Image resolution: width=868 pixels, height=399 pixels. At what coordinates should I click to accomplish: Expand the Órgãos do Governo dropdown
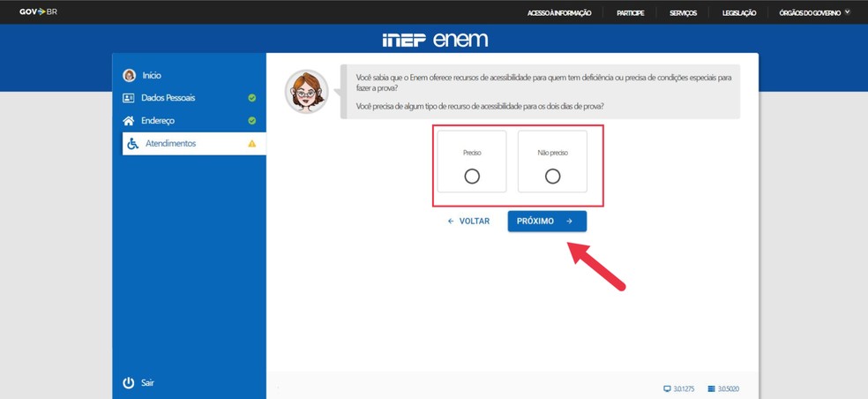coord(813,12)
